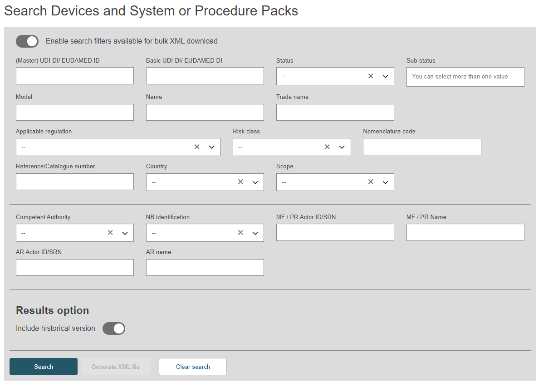Clear the Risk class selection
This screenshot has width=548, height=392.
[x=327, y=147]
